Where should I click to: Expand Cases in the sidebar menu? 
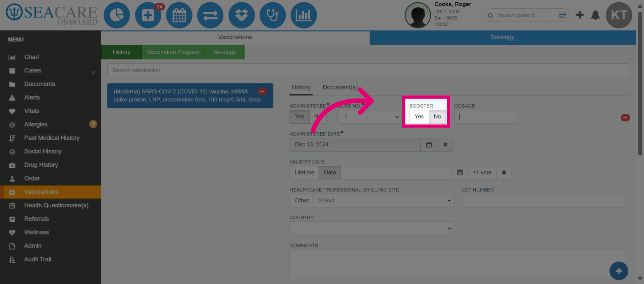(51, 71)
